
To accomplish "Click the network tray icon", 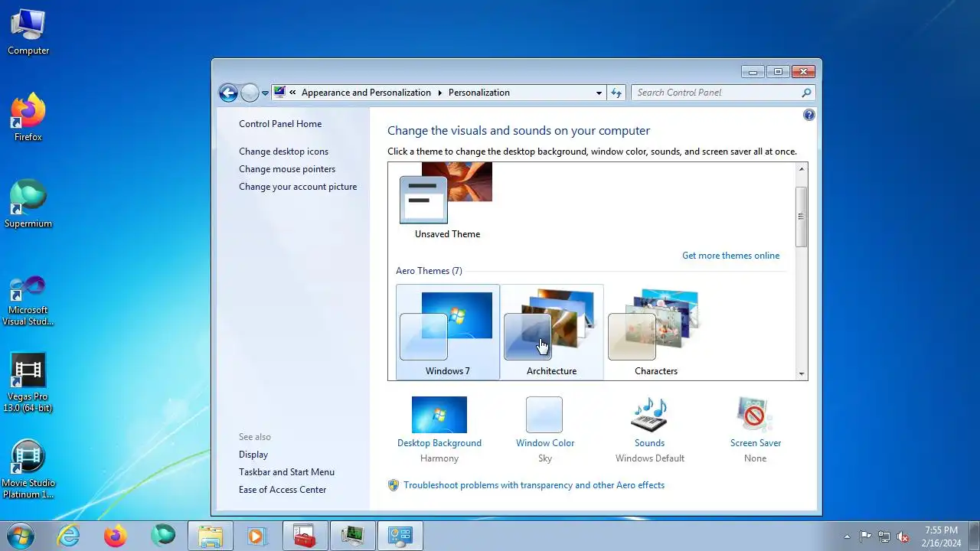I will 884,536.
